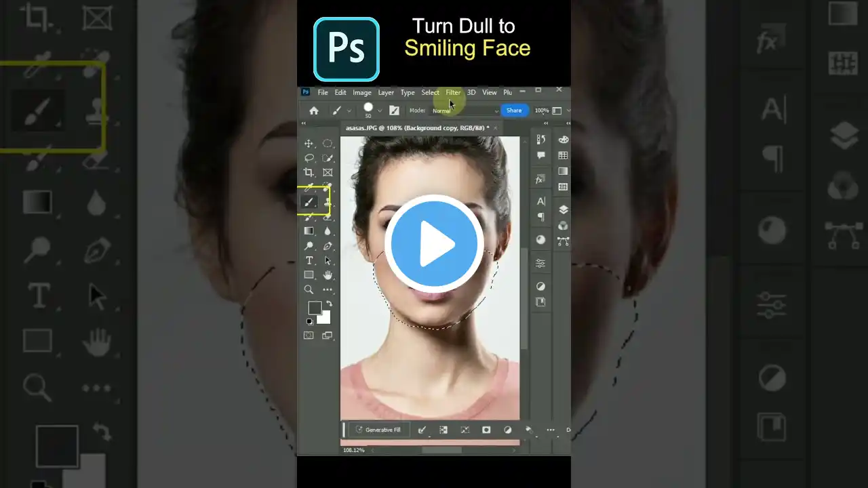The image size is (868, 488).
Task: Select the Gradient tool
Action: tap(309, 231)
